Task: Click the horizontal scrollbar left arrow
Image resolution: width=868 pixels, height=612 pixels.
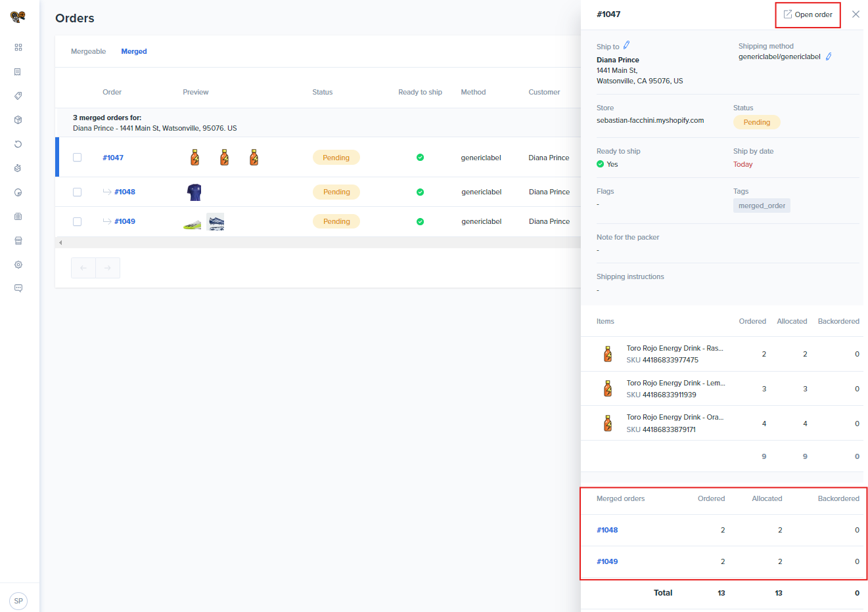Action: (x=60, y=243)
